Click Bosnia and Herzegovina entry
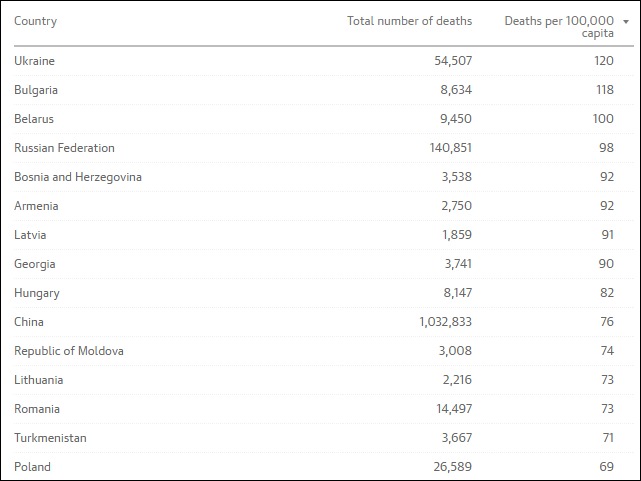The width and height of the screenshot is (641, 481). tap(78, 177)
